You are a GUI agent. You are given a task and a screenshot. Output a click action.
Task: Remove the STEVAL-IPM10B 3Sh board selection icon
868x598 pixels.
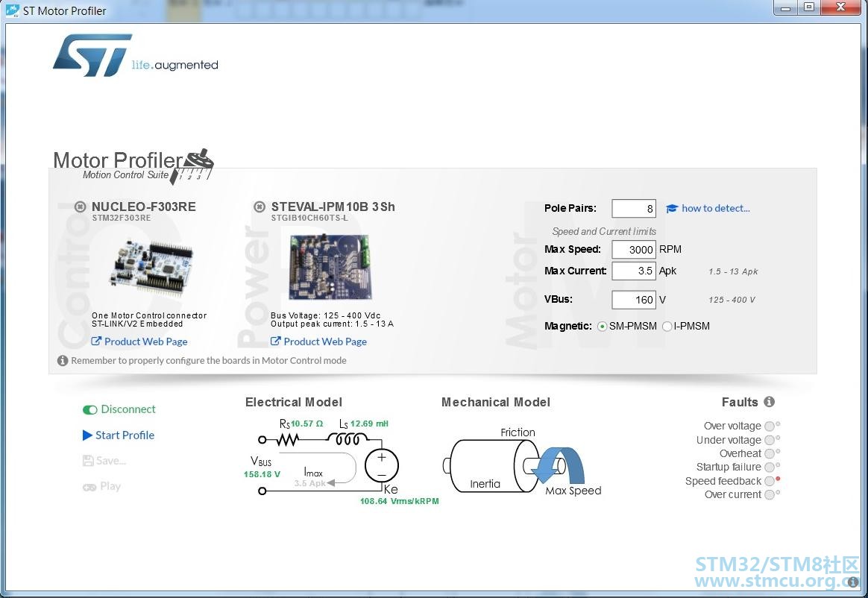pos(260,207)
